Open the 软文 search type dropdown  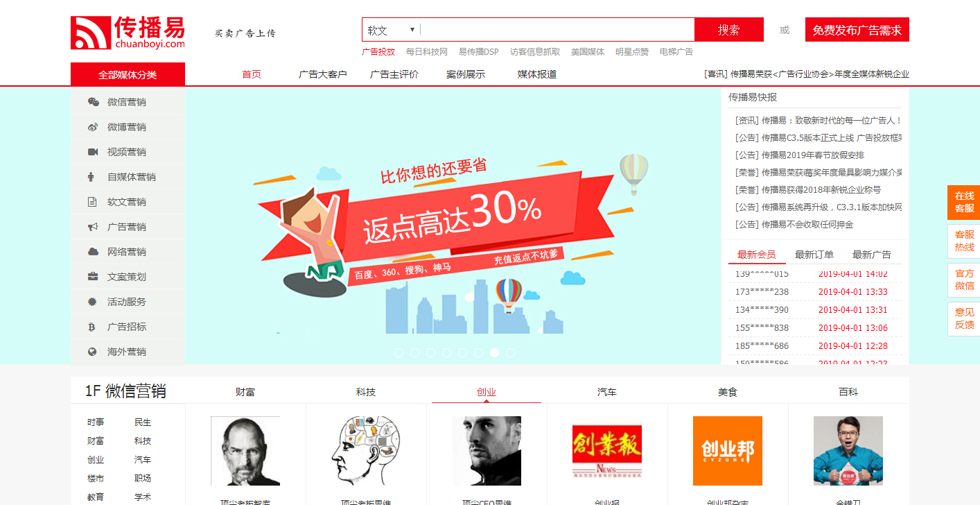[391, 30]
